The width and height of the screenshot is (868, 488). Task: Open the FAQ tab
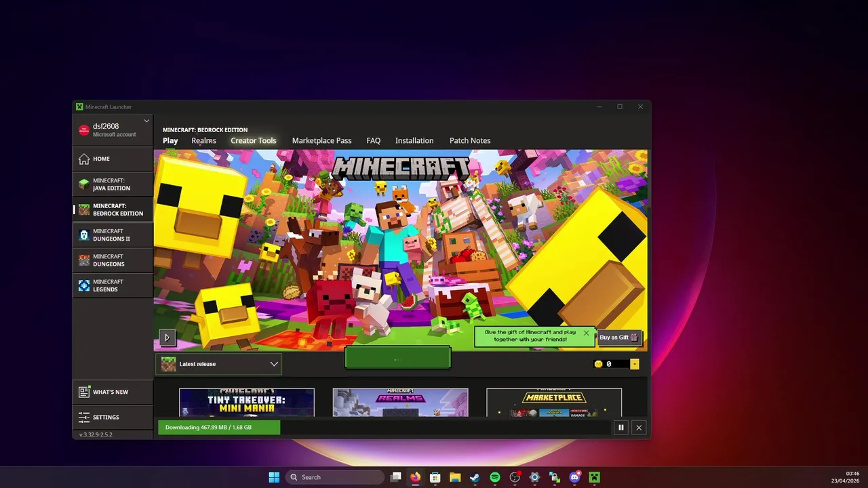tap(374, 140)
